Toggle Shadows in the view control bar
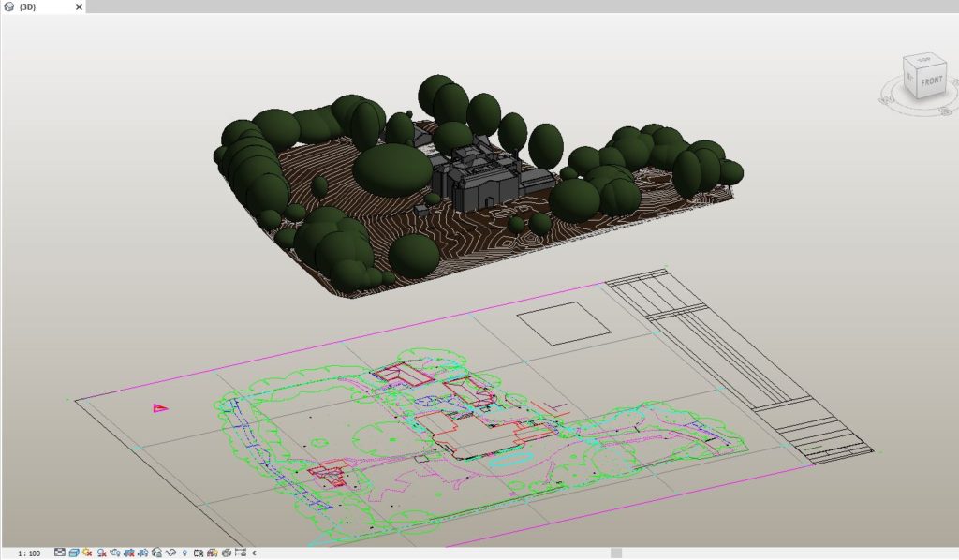The image size is (959, 560). pyautogui.click(x=101, y=553)
